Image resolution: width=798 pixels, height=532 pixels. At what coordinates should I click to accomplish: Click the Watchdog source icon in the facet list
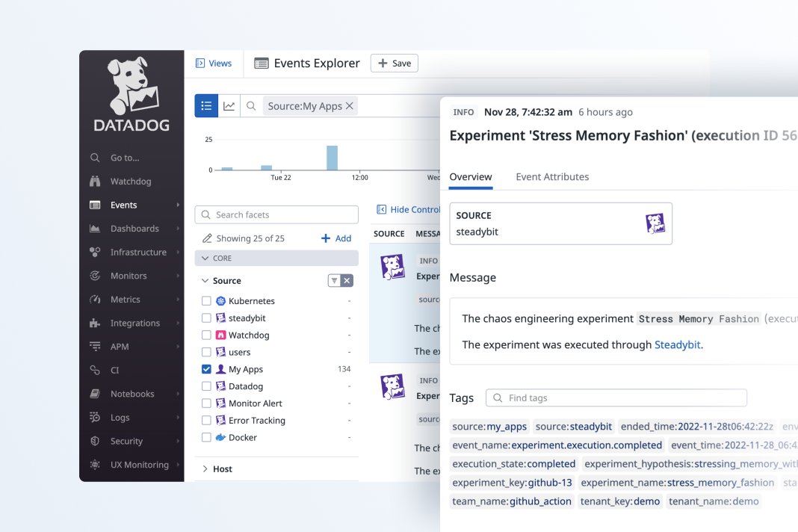pos(220,335)
